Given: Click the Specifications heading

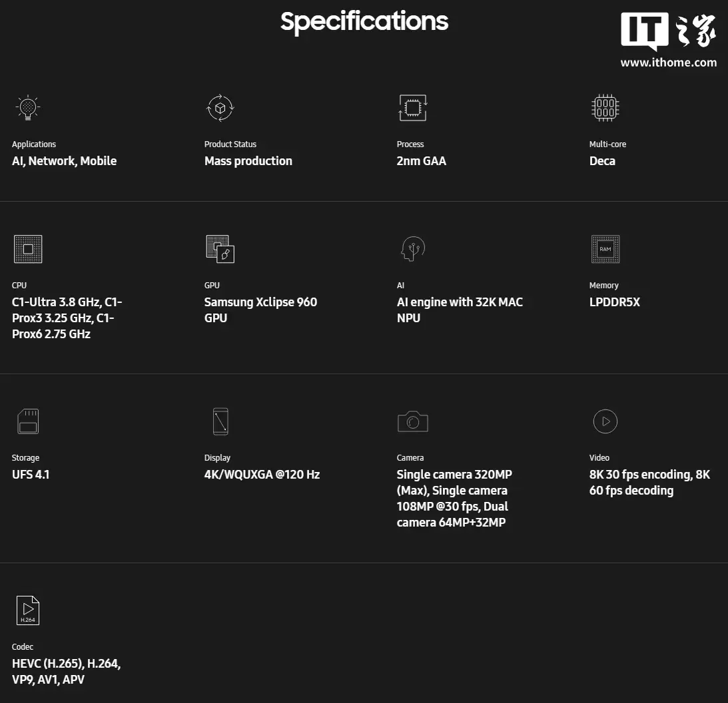Looking at the screenshot, I should coord(364,21).
